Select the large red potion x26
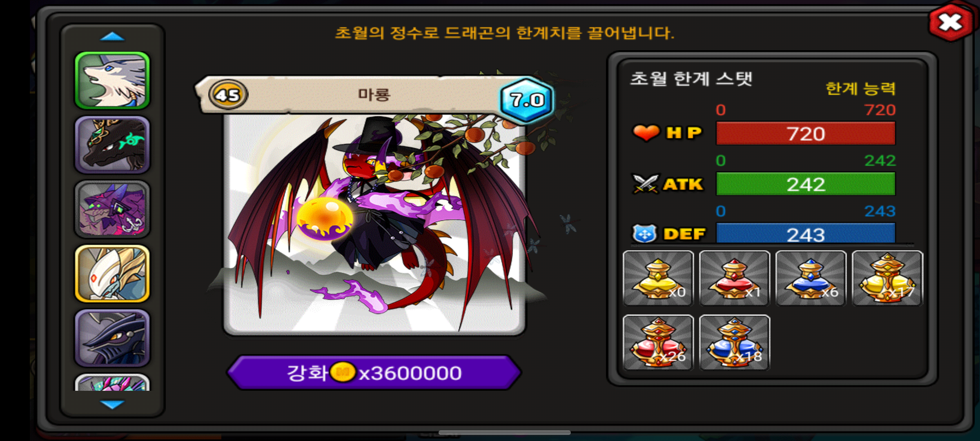 click(x=658, y=343)
